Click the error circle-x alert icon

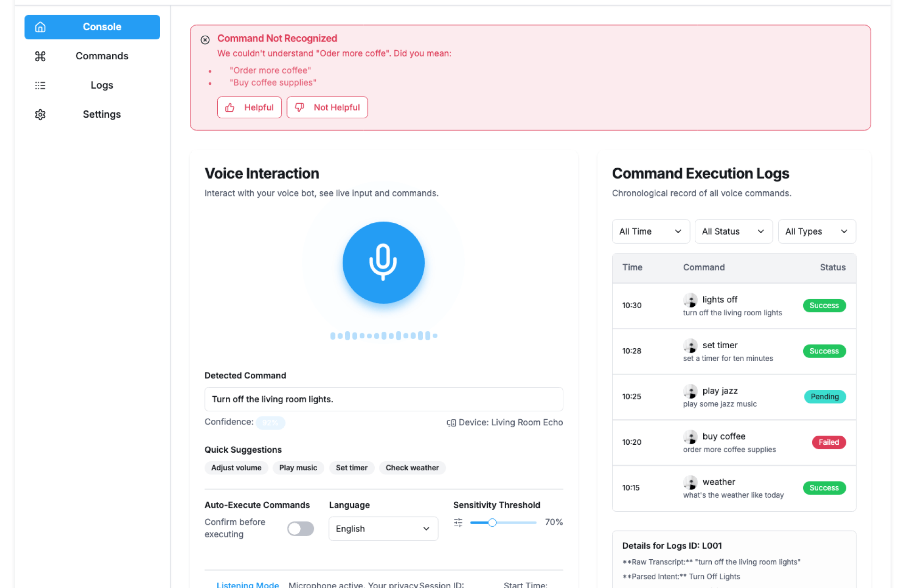coord(205,40)
